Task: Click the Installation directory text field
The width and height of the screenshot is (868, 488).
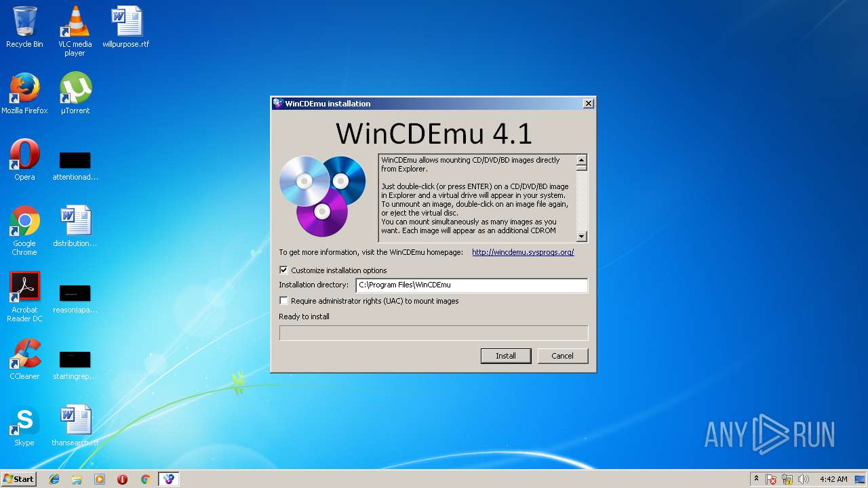Action: point(471,285)
